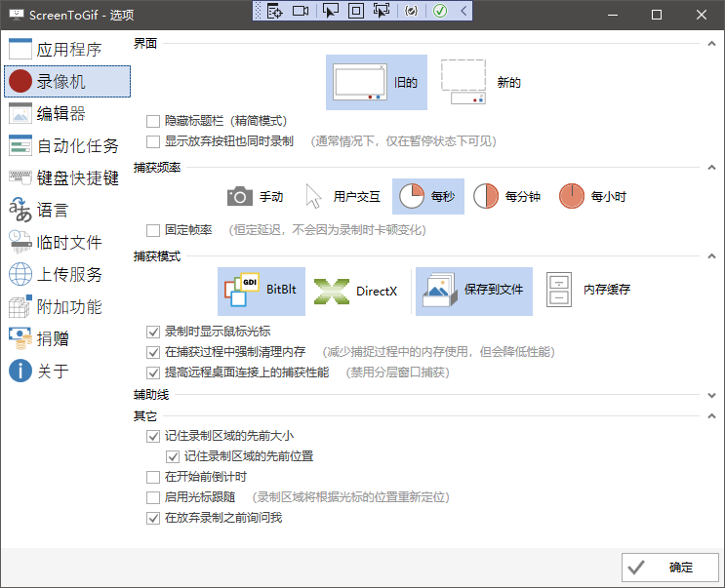
Task: Click the 关于 info icon
Action: (20, 371)
